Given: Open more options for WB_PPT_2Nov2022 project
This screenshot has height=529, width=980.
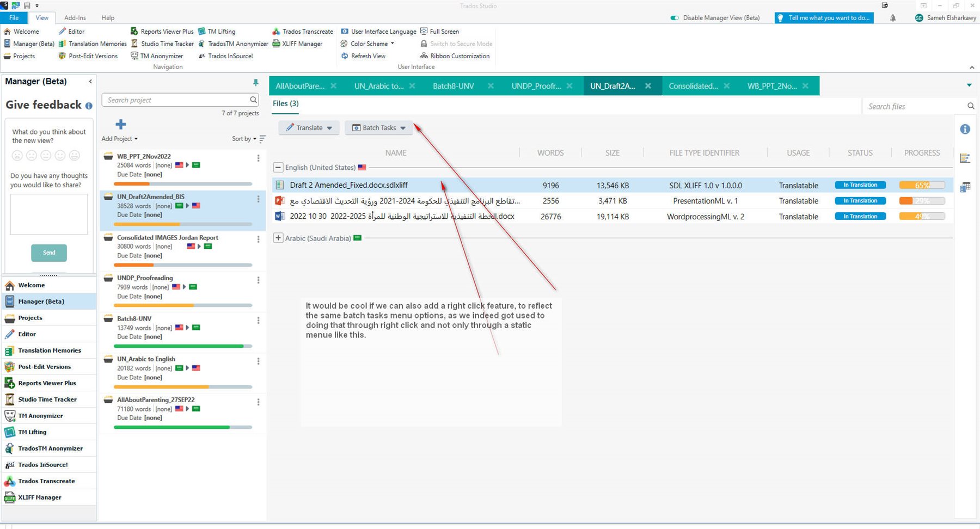Looking at the screenshot, I should click(x=258, y=158).
